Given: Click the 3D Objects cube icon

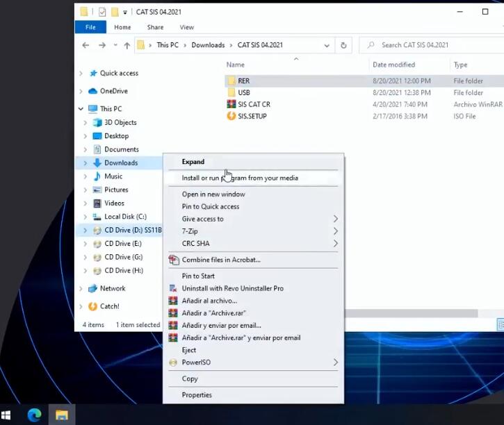Looking at the screenshot, I should pyautogui.click(x=97, y=123).
